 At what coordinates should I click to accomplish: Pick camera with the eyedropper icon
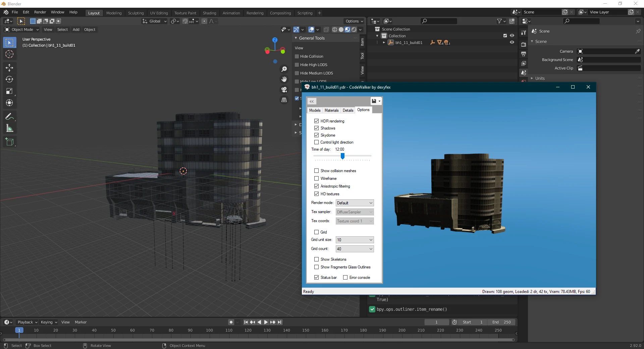(638, 51)
